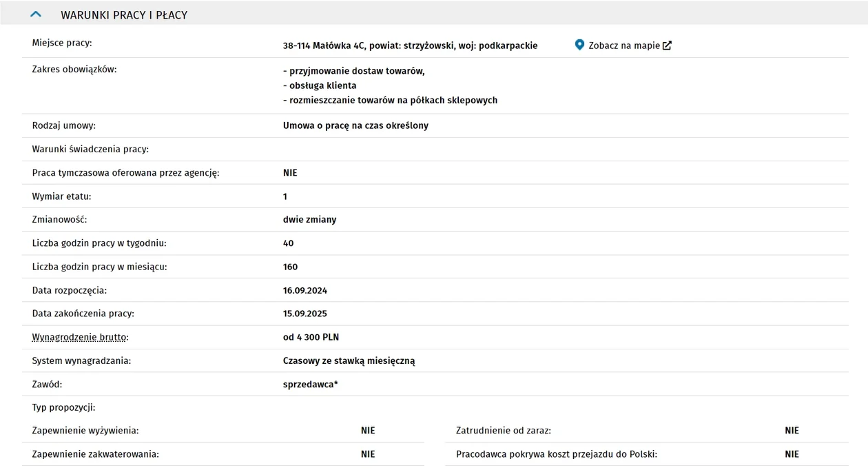
Task: Click the salary value od 4 300 PLN
Action: click(311, 337)
